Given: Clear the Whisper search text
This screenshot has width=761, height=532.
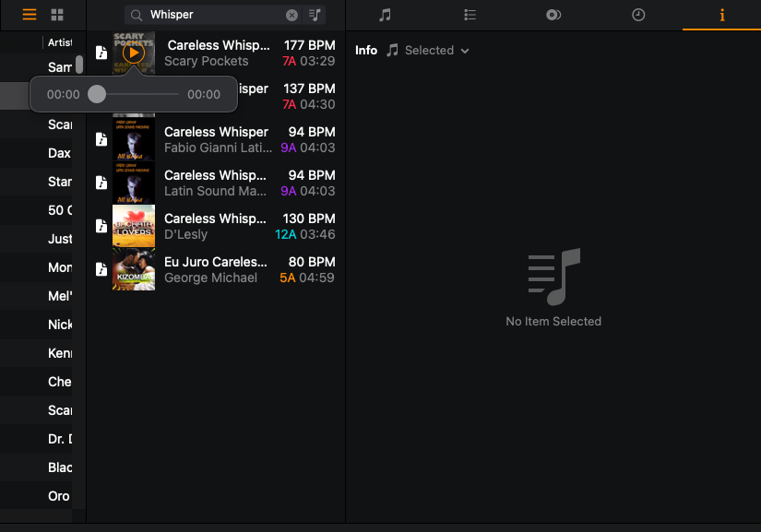Looking at the screenshot, I should pos(291,15).
